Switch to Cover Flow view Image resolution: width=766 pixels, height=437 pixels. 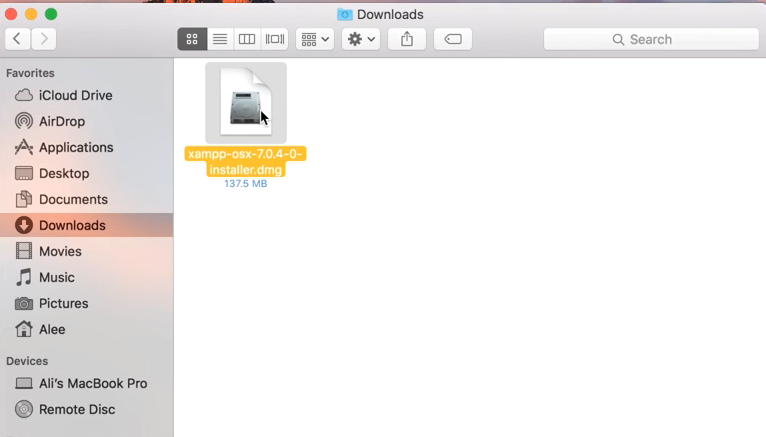pos(275,39)
